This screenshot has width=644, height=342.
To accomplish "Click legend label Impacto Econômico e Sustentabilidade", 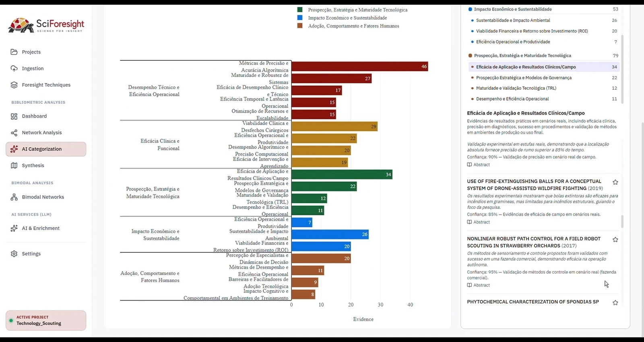I will [347, 18].
